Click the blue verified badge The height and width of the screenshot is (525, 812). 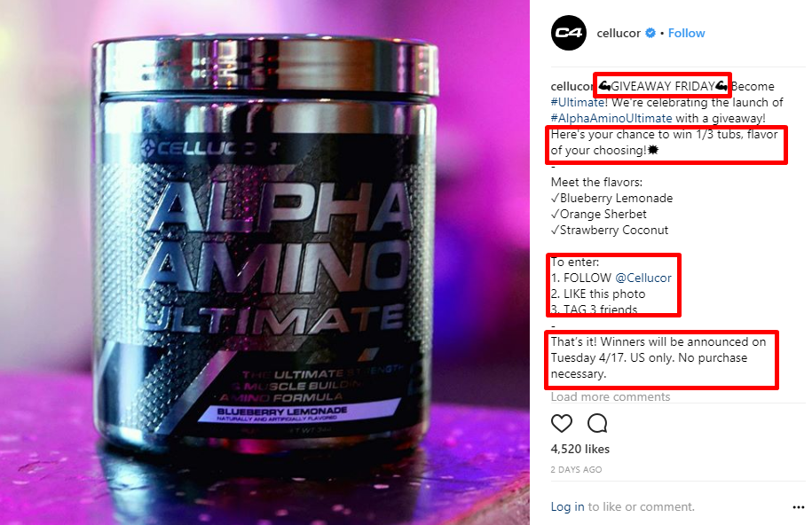click(650, 33)
